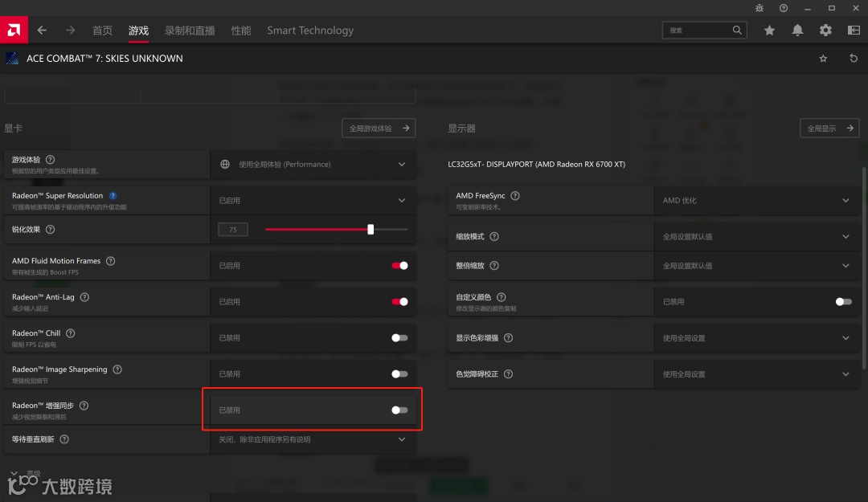Open 等待垂直刷新 dropdown

pos(313,439)
